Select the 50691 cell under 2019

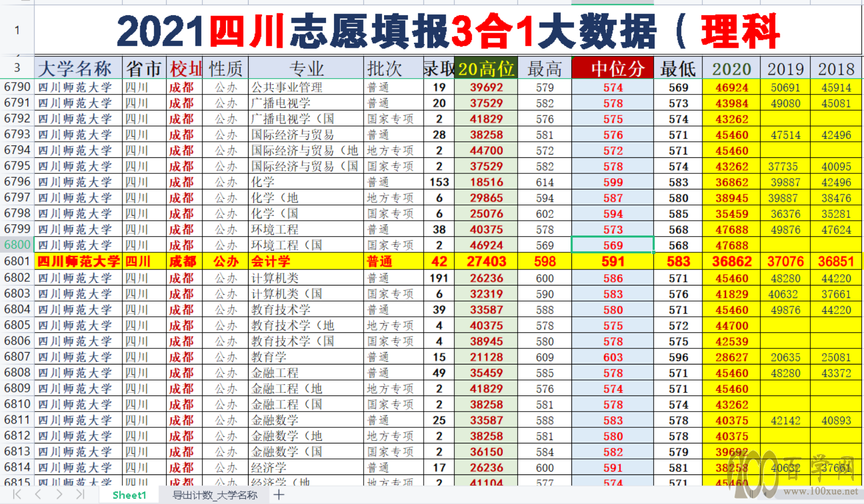point(785,87)
